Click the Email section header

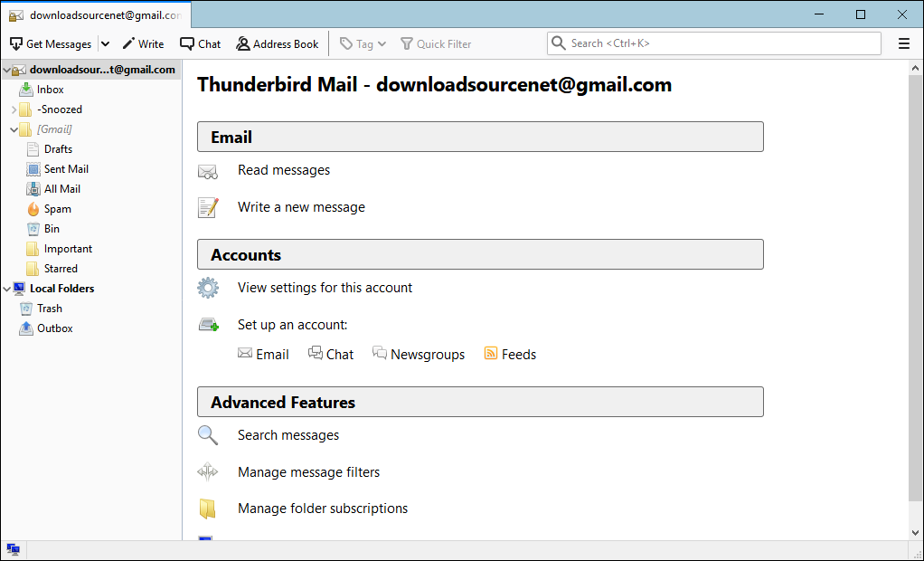point(480,137)
